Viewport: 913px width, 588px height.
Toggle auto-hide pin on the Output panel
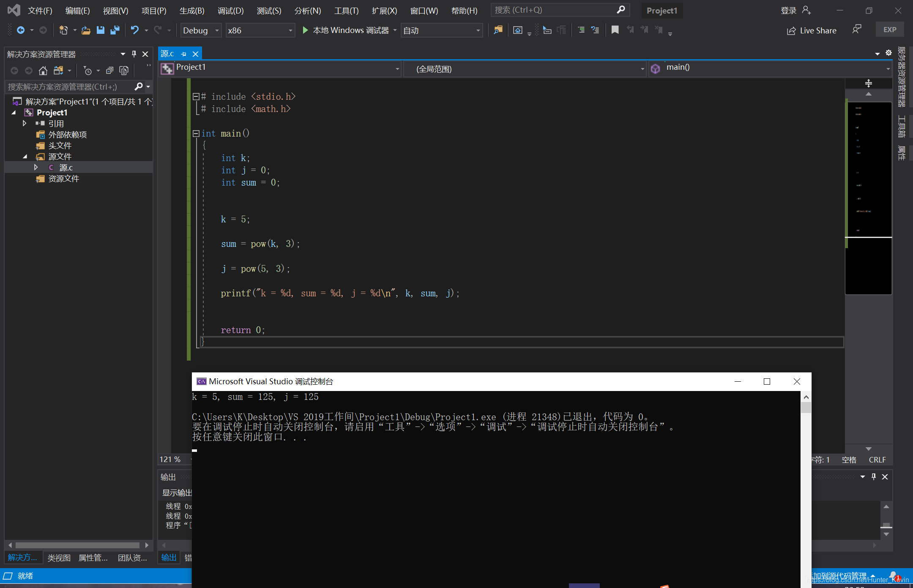(x=874, y=477)
